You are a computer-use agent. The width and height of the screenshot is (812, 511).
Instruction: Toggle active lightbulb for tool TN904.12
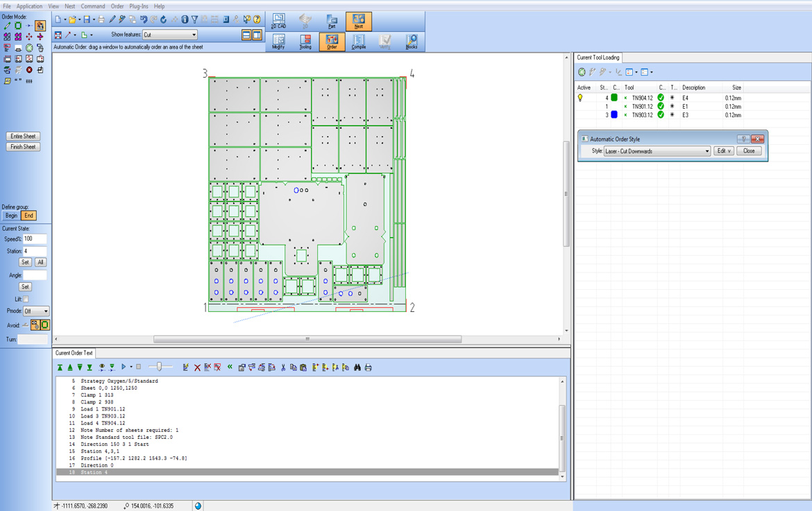(x=581, y=98)
